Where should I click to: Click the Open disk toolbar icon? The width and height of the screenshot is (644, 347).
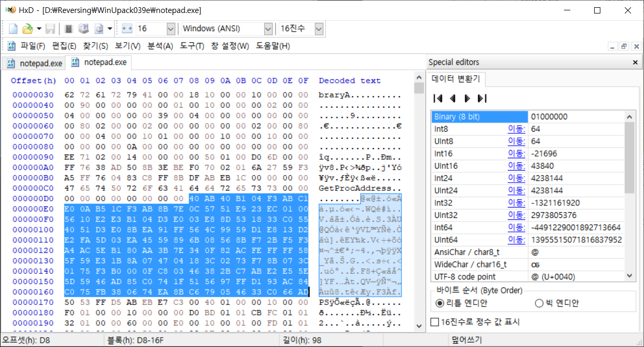click(84, 29)
